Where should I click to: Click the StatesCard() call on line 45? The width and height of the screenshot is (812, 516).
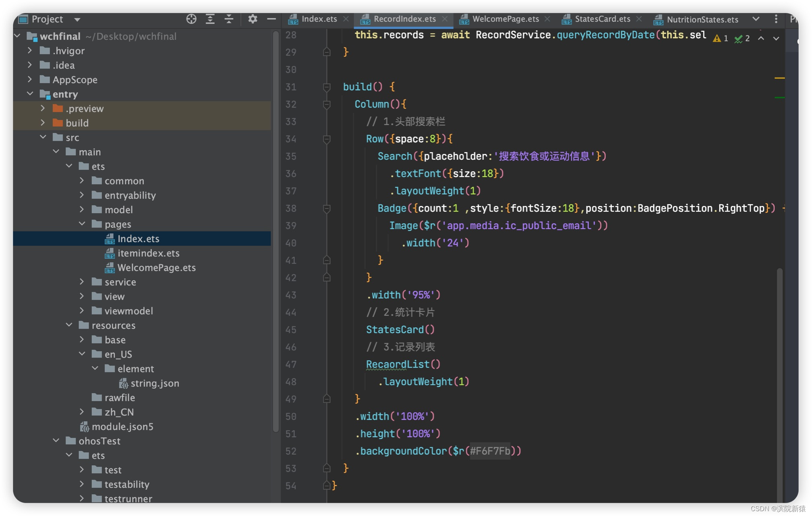(x=400, y=329)
